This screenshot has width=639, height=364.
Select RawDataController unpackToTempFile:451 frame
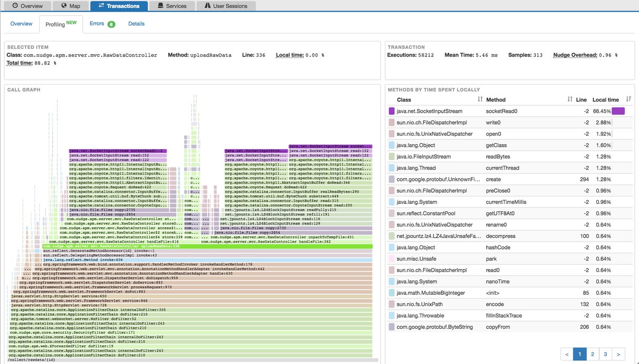pos(291,237)
